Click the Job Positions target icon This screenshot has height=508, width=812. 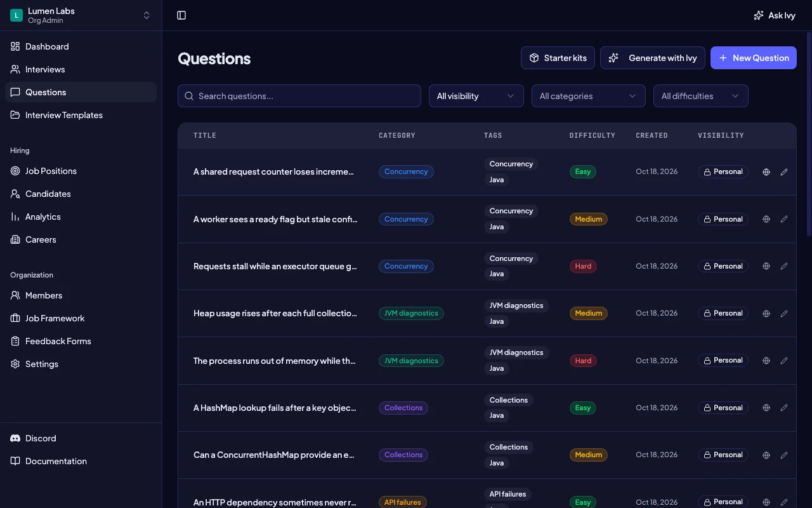click(15, 171)
